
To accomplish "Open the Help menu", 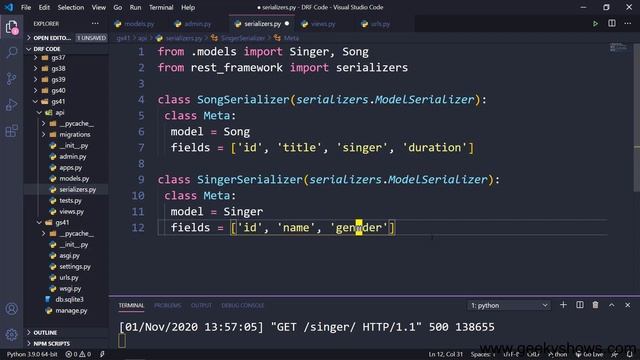I will (188, 7).
